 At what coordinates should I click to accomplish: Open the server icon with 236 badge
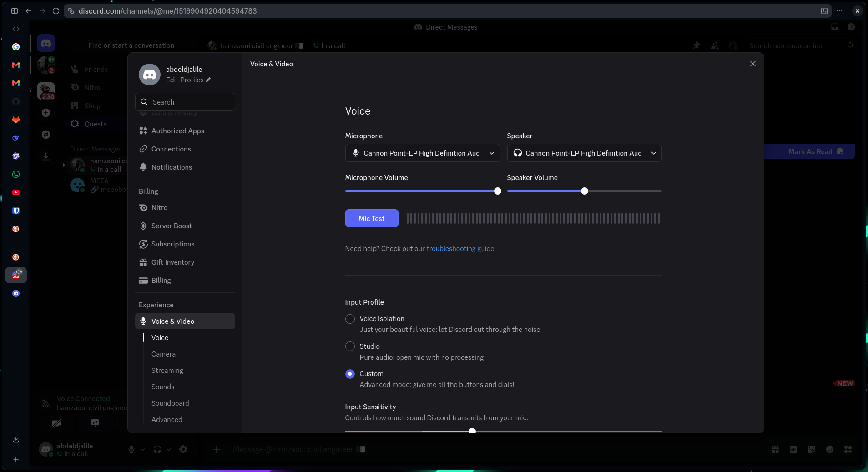click(x=46, y=91)
